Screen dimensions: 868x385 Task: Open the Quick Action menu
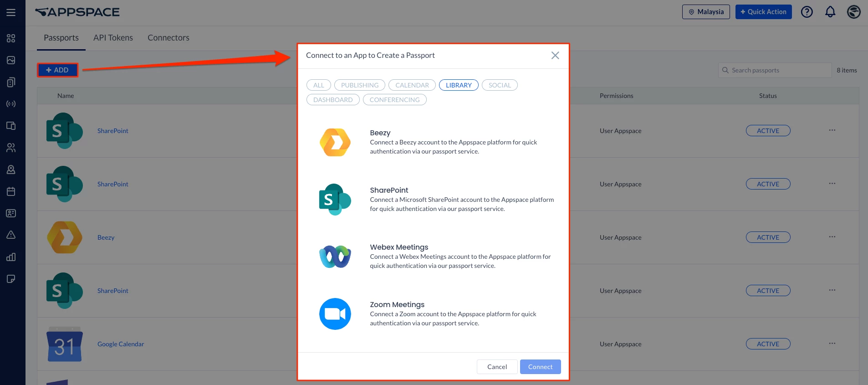(764, 12)
